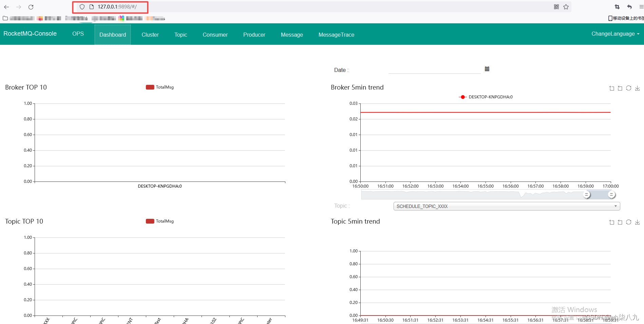644x324 pixels.
Task: Save Broker 5min trend chart as image
Action: click(637, 88)
